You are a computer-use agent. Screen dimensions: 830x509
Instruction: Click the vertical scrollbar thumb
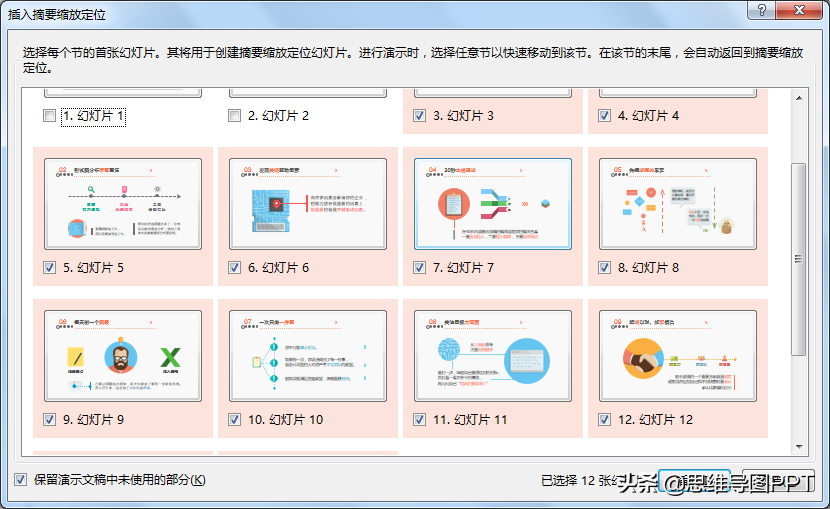(799, 259)
